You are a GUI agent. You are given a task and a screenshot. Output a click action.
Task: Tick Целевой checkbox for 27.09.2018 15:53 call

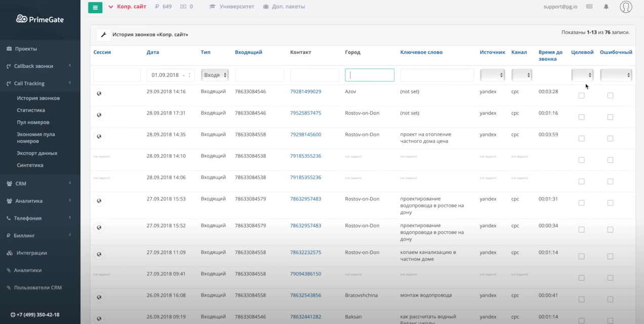click(581, 203)
